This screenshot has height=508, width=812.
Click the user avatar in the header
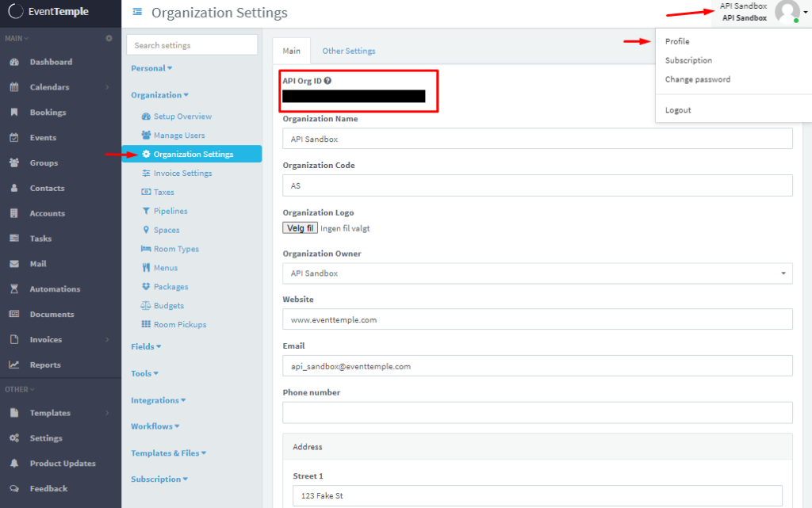[787, 11]
